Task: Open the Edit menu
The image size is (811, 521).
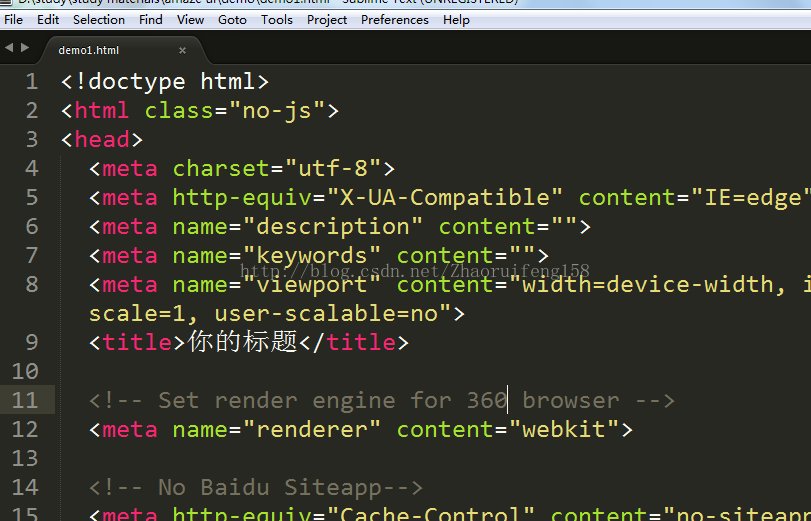Action: pyautogui.click(x=48, y=19)
